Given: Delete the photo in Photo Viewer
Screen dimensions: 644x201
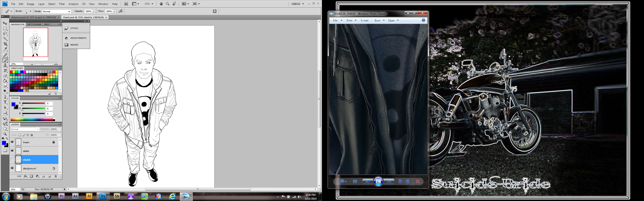Looking at the screenshot, I should coord(418,182).
